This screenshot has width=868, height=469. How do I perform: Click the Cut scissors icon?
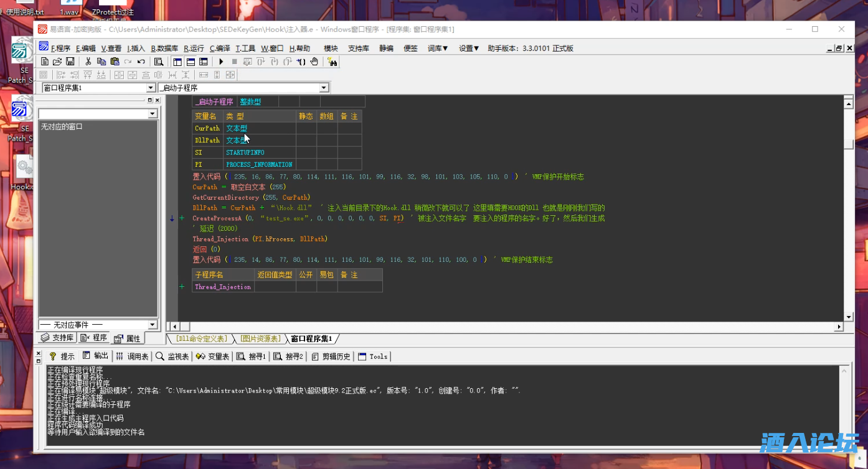pyautogui.click(x=88, y=62)
